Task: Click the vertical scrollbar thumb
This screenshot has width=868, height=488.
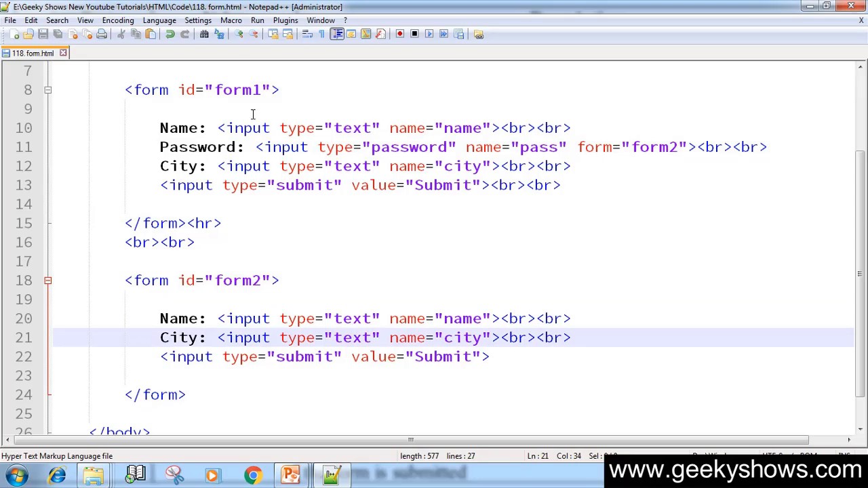Action: 861,273
